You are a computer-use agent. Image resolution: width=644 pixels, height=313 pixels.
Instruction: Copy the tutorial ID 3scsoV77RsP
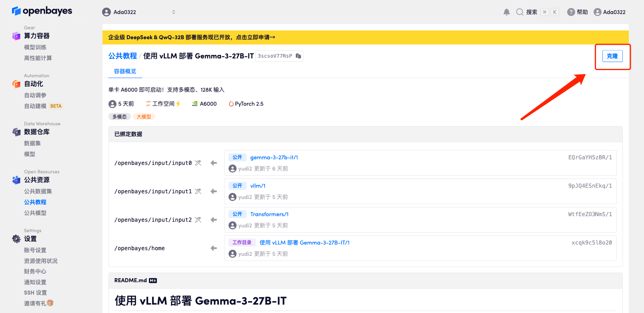[299, 56]
